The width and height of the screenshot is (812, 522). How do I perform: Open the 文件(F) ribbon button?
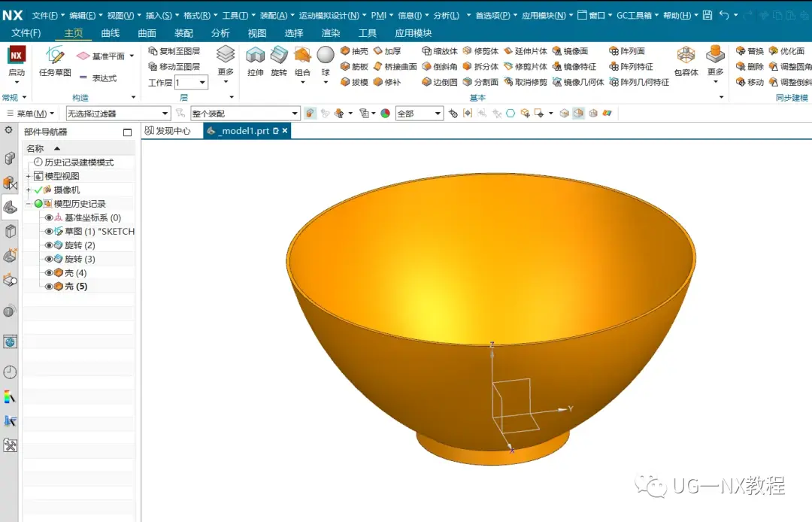coord(26,33)
